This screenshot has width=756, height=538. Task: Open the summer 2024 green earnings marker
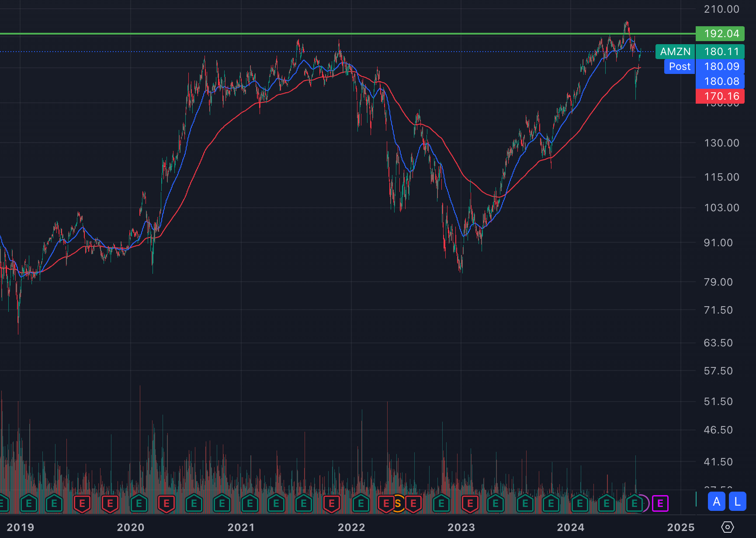coord(635,503)
